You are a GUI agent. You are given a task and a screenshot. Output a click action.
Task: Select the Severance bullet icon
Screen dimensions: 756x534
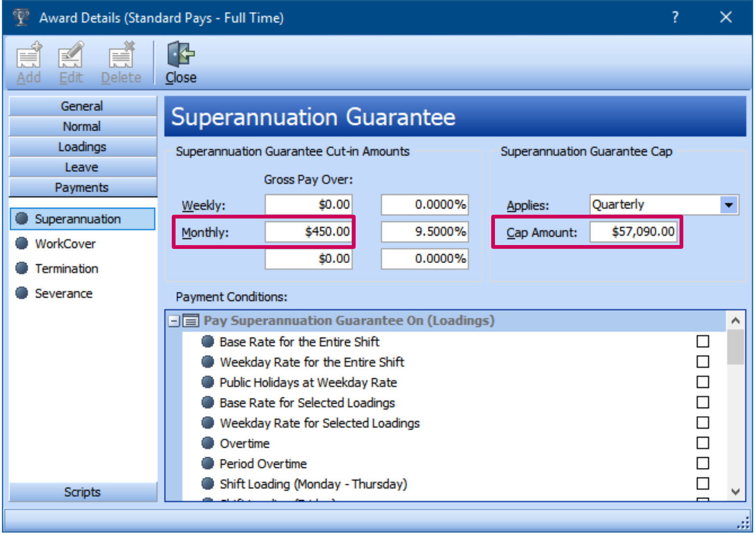[x=22, y=293]
